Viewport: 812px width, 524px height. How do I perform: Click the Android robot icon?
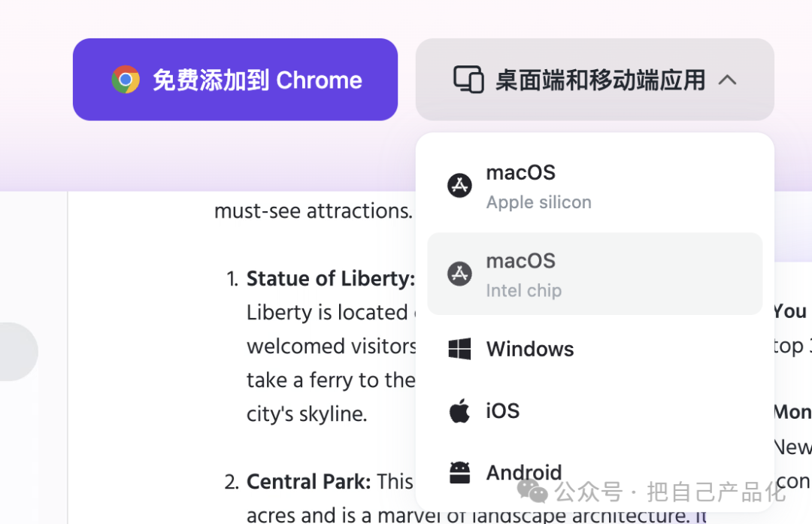click(x=459, y=472)
